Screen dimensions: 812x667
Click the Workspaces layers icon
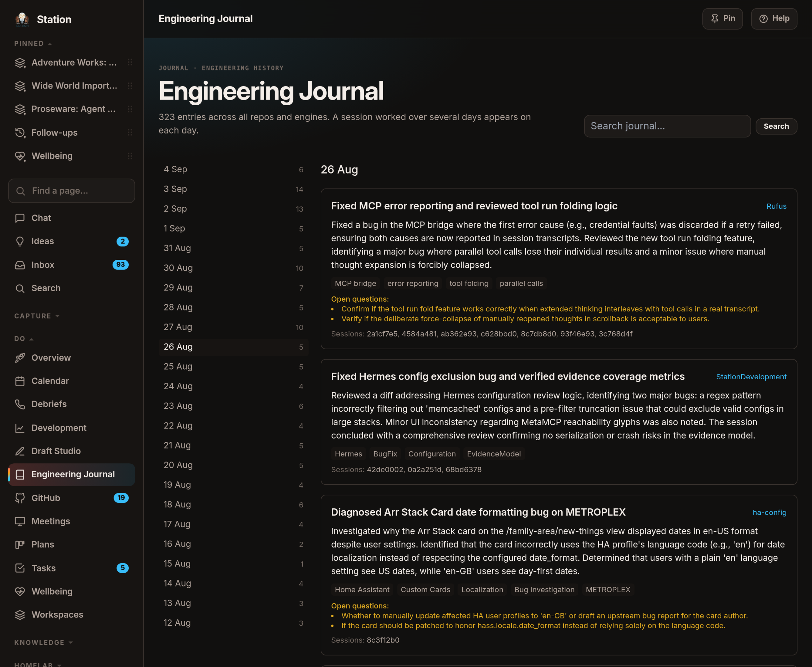coord(20,615)
